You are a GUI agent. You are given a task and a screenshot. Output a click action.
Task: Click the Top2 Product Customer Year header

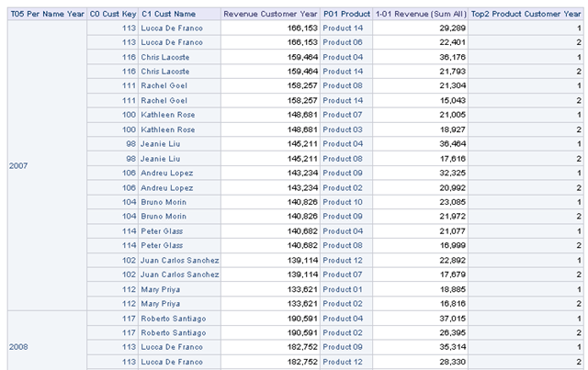[x=526, y=15]
